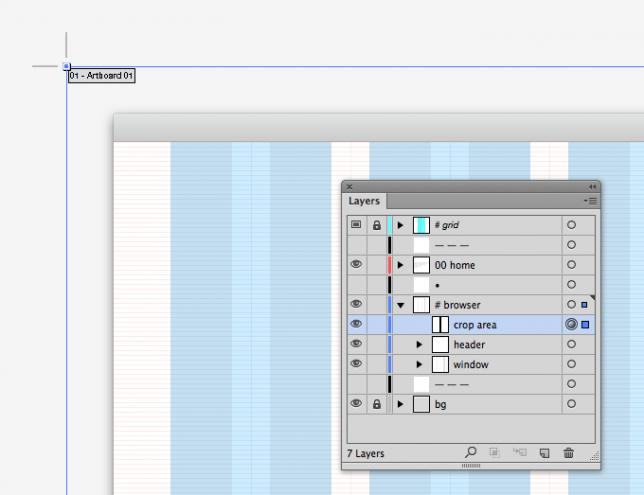The width and height of the screenshot is (644, 495).
Task: Click the Layers panel bottom resize grip
Action: pyautogui.click(x=471, y=466)
